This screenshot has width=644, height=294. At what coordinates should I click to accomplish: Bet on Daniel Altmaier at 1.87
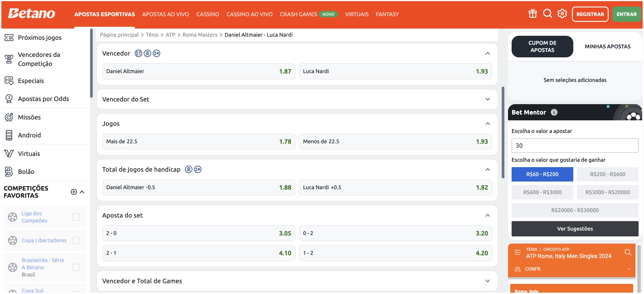[x=199, y=72]
